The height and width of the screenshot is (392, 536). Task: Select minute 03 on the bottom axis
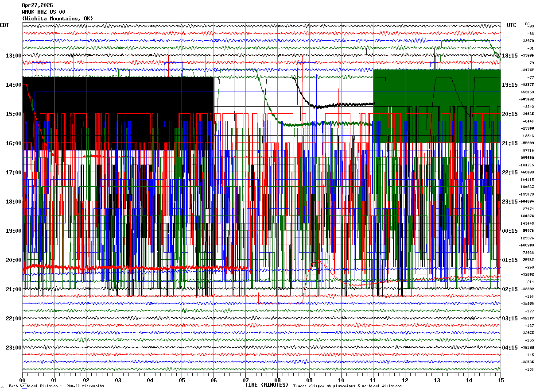tap(118, 380)
